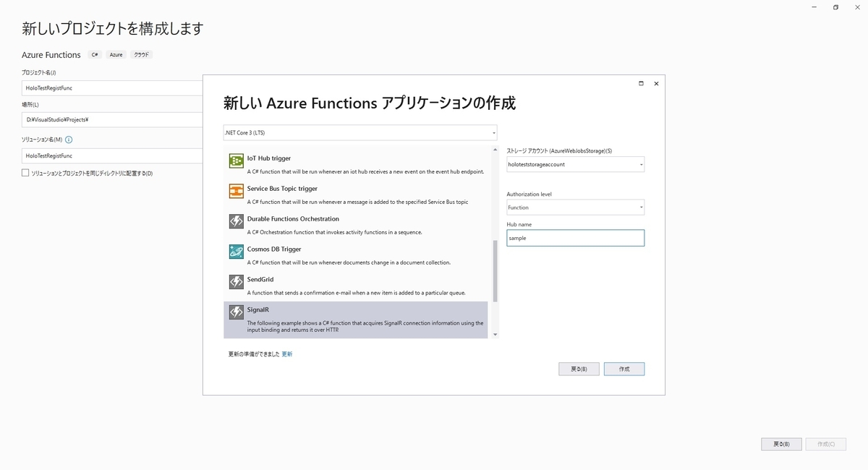Click the template list scroll-down arrow

[x=495, y=334]
